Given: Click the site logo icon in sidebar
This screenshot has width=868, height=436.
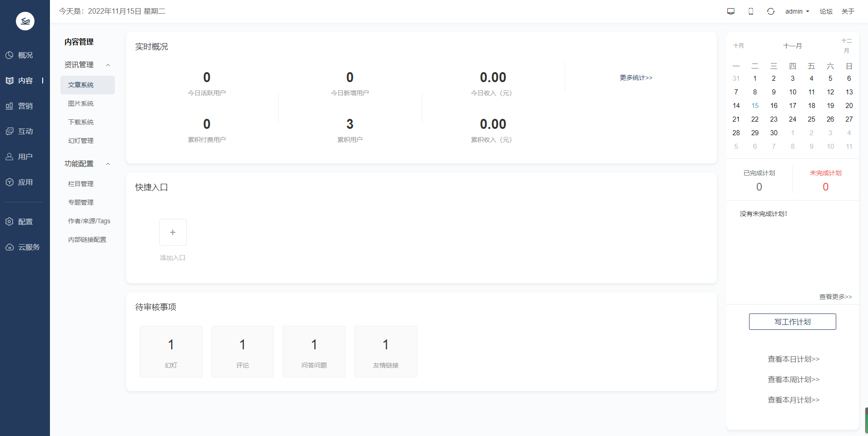Looking at the screenshot, I should 25,21.
